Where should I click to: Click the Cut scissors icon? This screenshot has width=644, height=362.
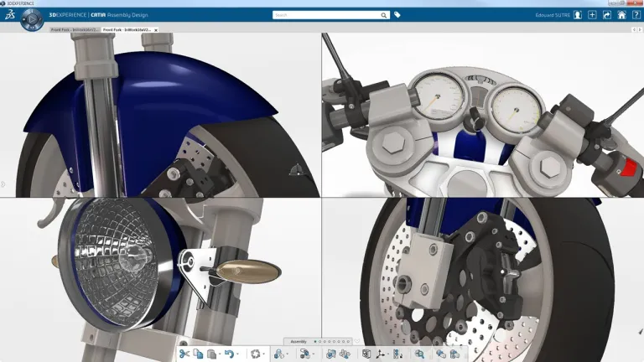click(184, 354)
